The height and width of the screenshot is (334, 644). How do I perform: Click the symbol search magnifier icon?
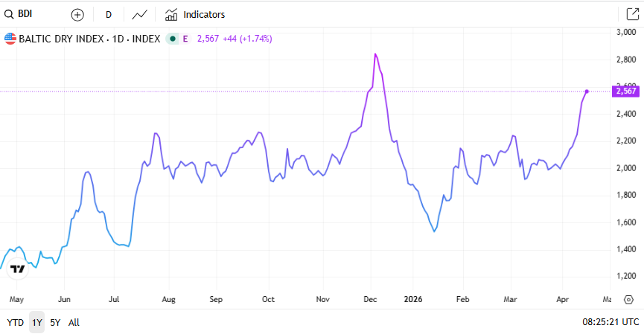click(10, 14)
